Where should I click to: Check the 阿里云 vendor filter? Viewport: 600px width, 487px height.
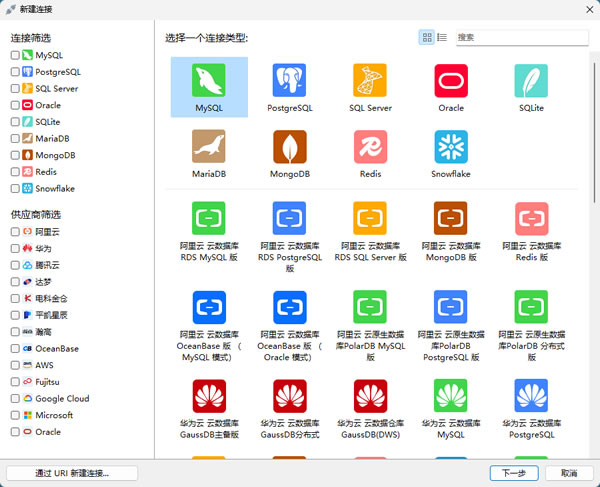[x=15, y=232]
